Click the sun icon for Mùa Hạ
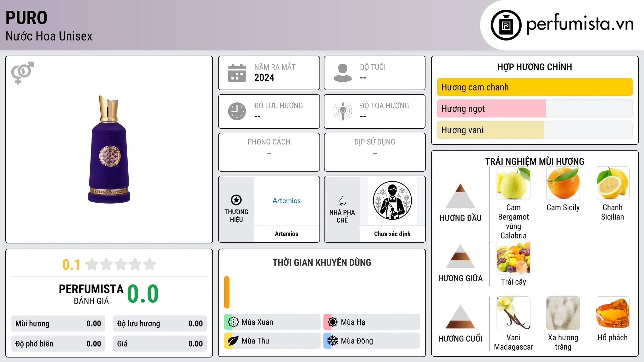Viewport: 644px width, 362px height. 333,322
